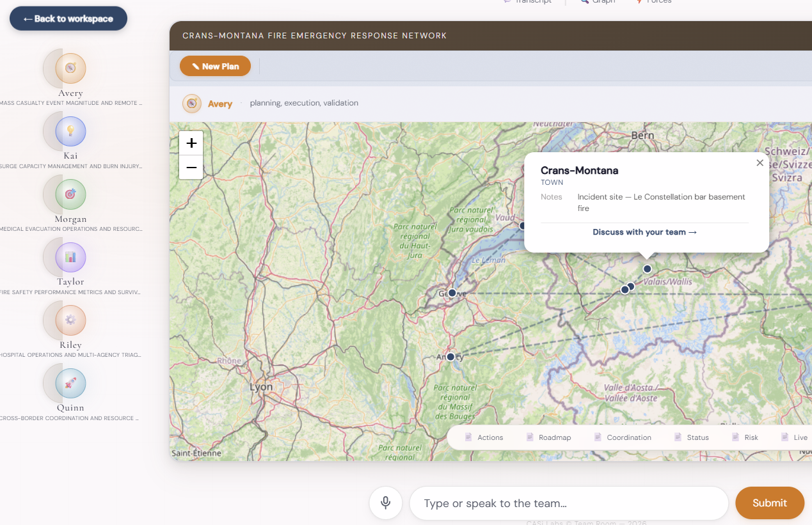Click the Genève map marker
The width and height of the screenshot is (812, 525).
tap(452, 293)
